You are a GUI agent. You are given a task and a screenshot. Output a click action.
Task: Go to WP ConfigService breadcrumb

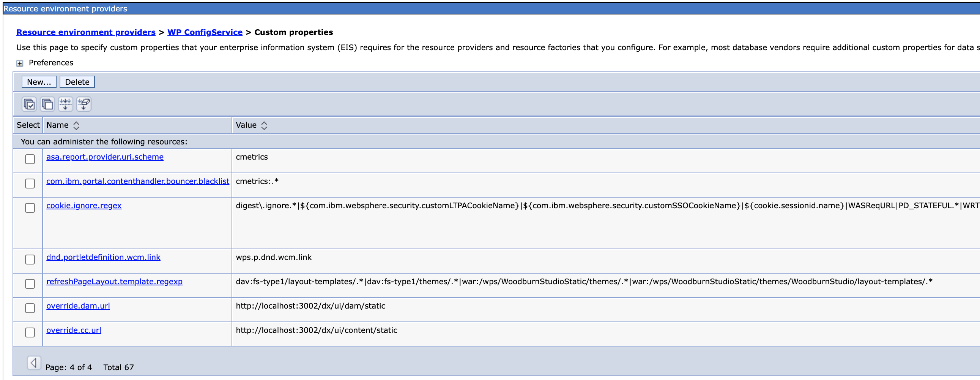(205, 32)
